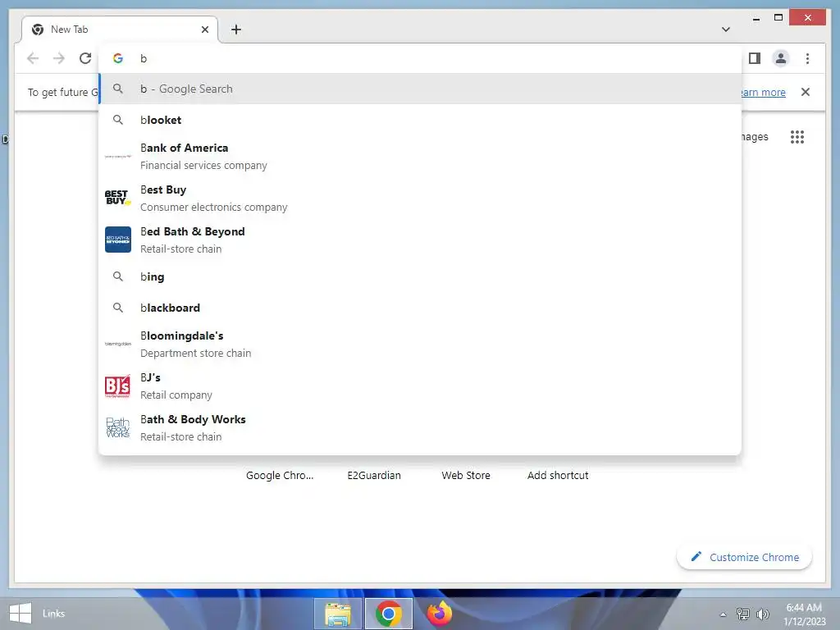Click the BJ's logo thumbnail
The image size is (840, 630).
point(118,386)
